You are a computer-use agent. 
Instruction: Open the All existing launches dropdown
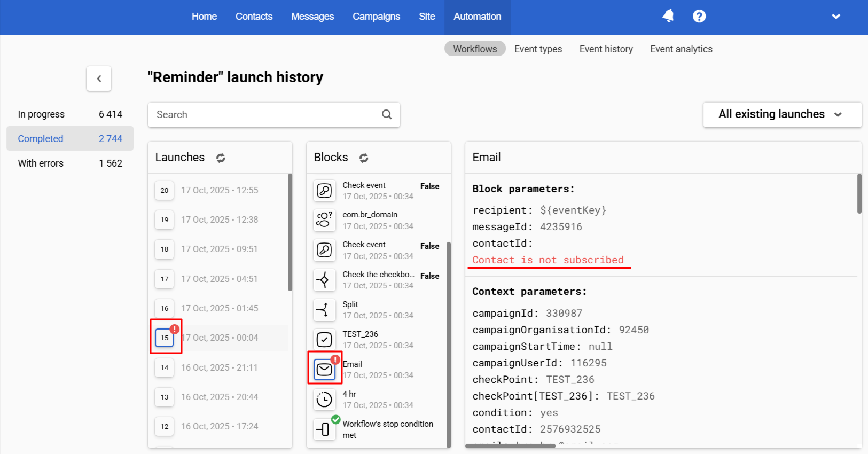click(x=782, y=114)
